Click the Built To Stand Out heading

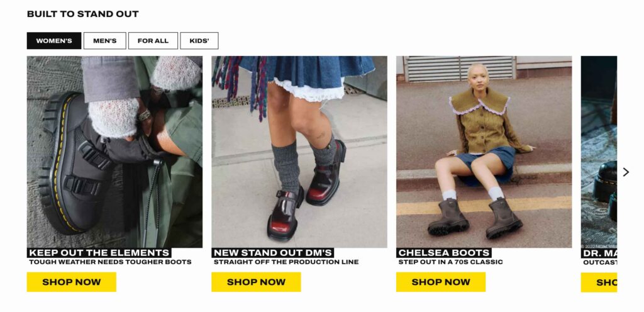[82, 14]
